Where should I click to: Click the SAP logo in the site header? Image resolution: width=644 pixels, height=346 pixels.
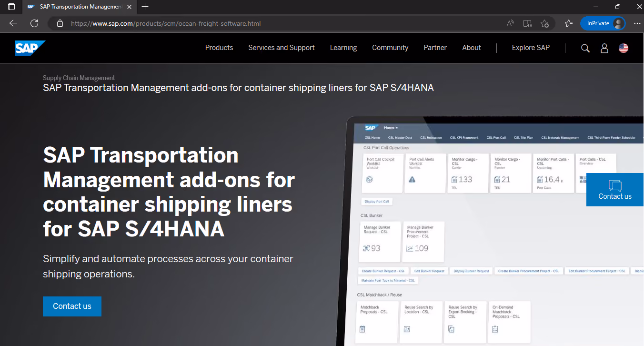[30, 48]
